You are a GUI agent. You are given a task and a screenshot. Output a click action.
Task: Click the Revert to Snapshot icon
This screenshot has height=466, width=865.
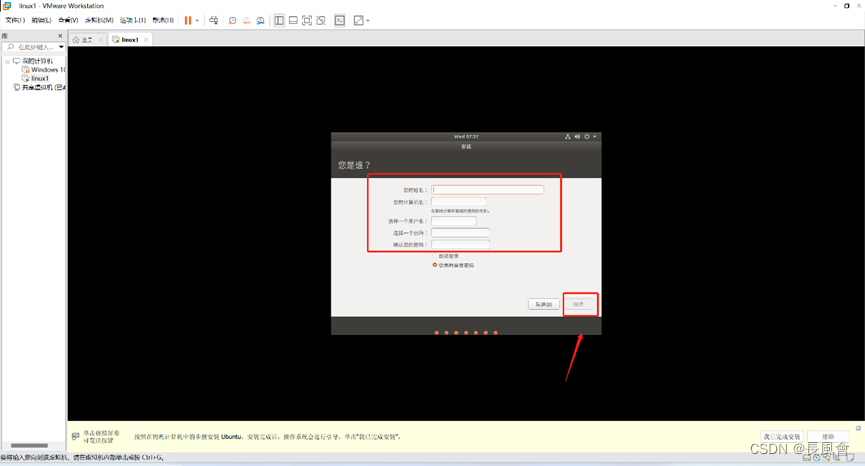coord(247,20)
